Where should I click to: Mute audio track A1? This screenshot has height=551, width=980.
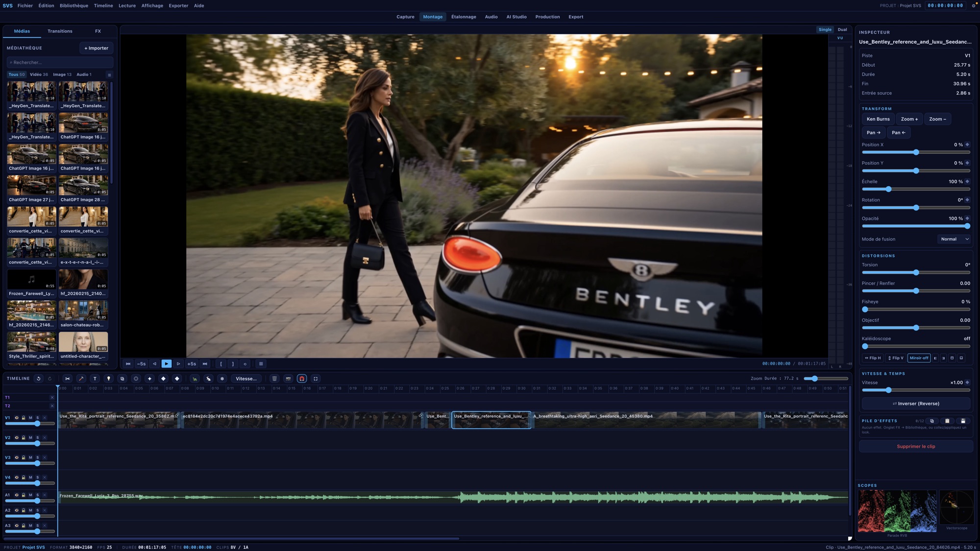(30, 495)
